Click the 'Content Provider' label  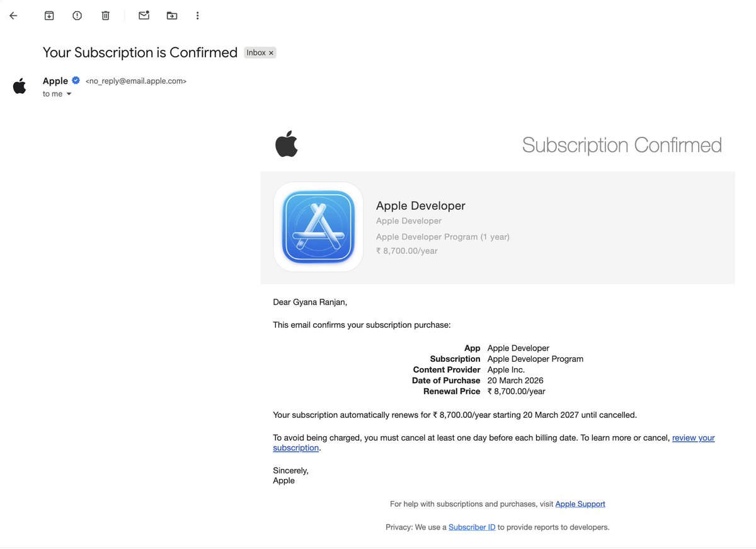447,370
